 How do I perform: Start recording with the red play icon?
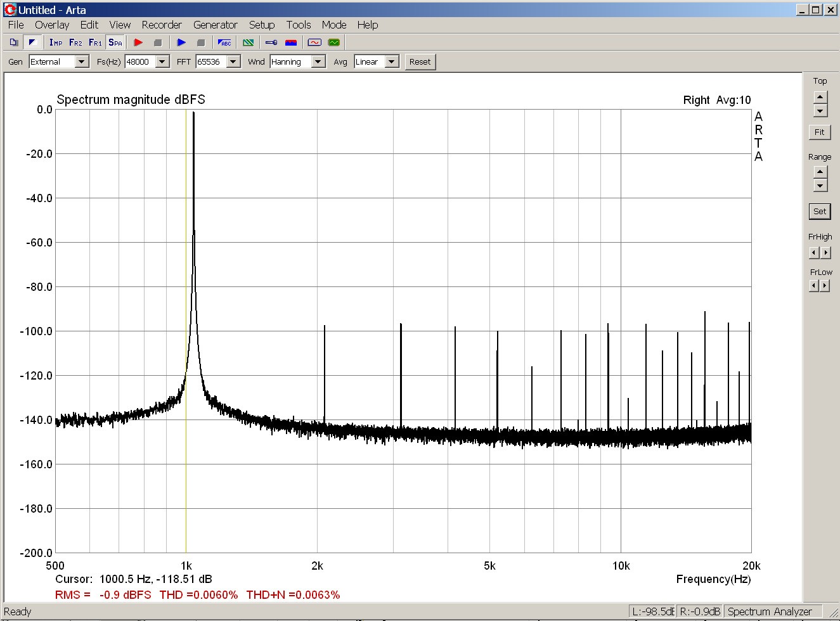pos(138,42)
